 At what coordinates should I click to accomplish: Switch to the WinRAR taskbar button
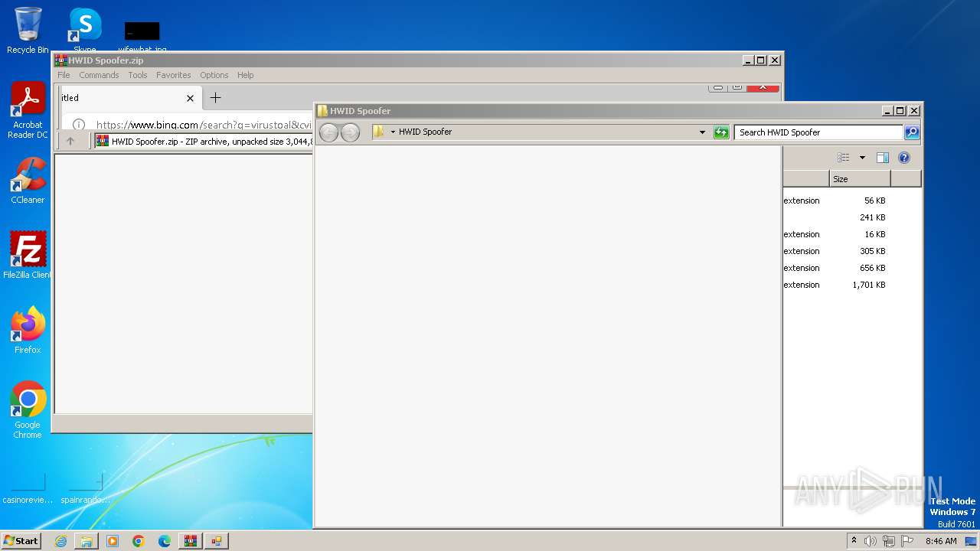click(x=191, y=541)
